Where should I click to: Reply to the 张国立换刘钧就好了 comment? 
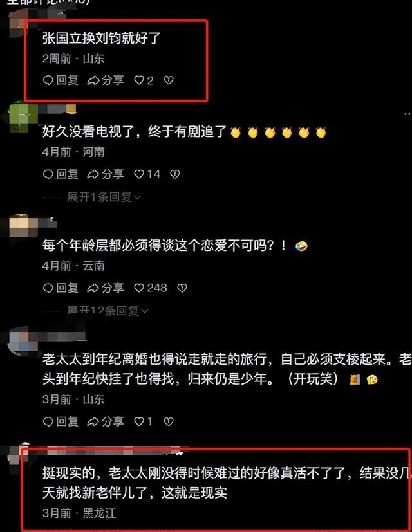[x=61, y=80]
